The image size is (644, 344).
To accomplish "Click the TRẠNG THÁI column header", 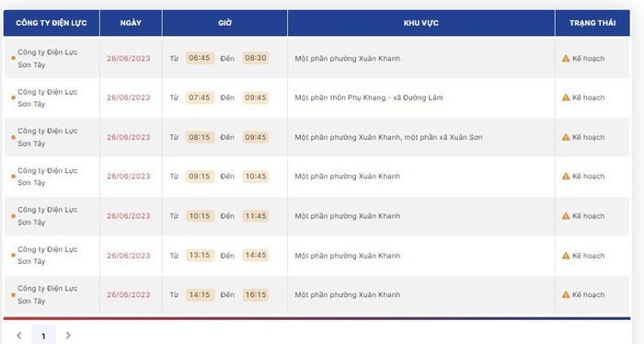I will [592, 23].
